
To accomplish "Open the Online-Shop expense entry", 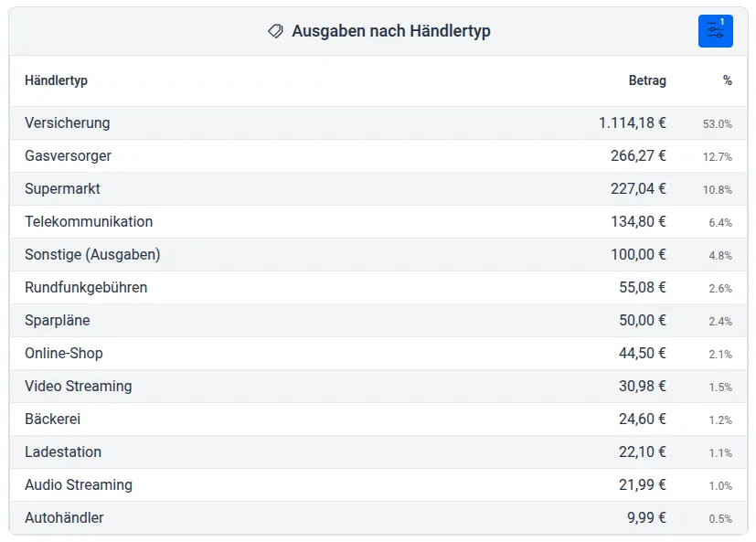I will 366,353.
